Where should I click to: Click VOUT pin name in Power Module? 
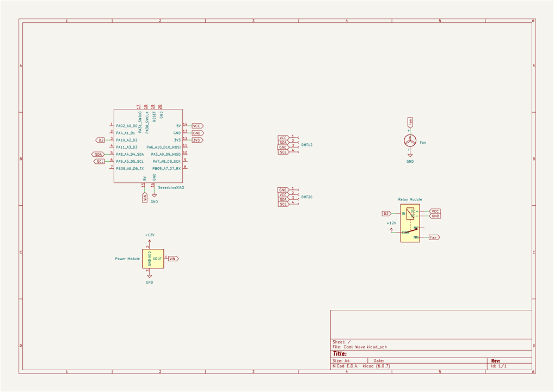(x=157, y=259)
